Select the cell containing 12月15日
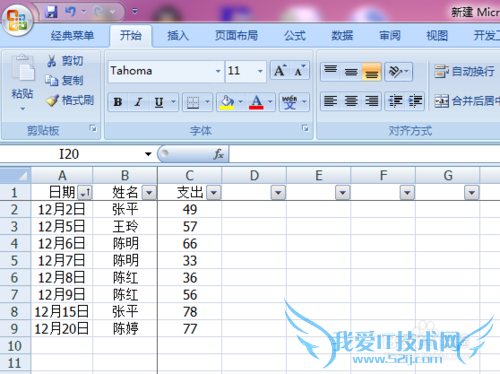 tap(62, 312)
